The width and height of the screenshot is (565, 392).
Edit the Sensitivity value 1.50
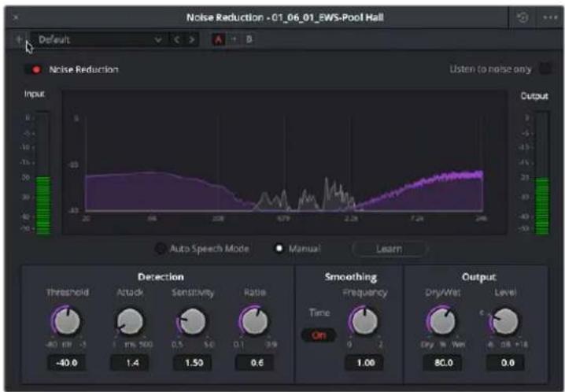point(193,362)
